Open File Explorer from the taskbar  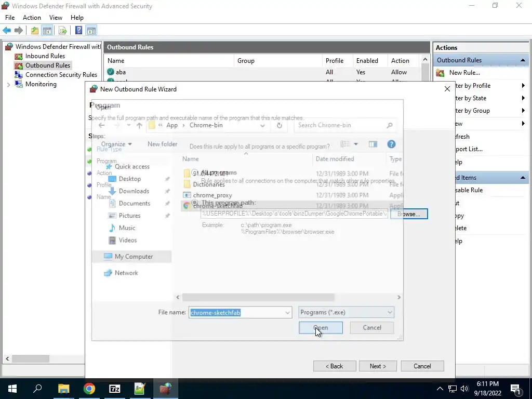(63, 389)
